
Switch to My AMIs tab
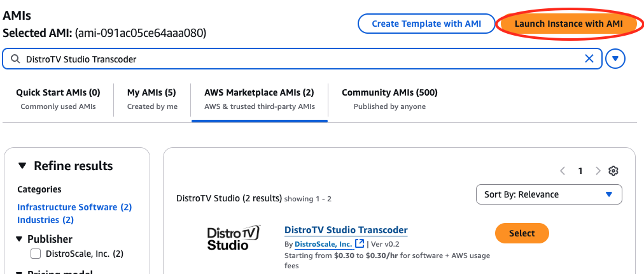(151, 99)
